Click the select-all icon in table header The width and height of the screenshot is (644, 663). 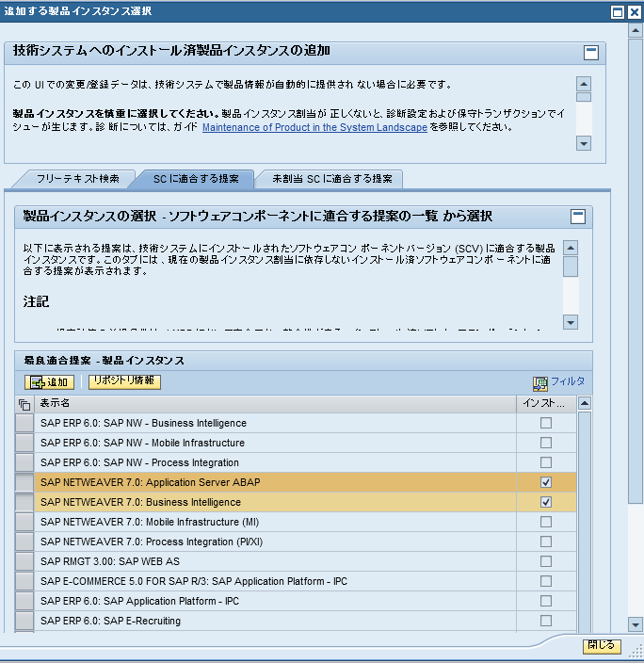pyautogui.click(x=24, y=404)
